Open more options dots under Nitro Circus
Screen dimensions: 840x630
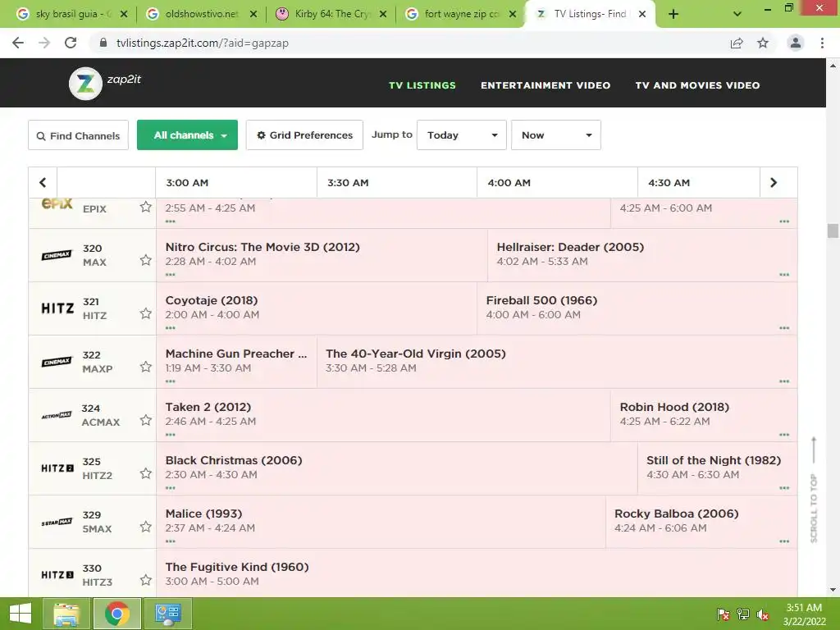[x=171, y=275]
